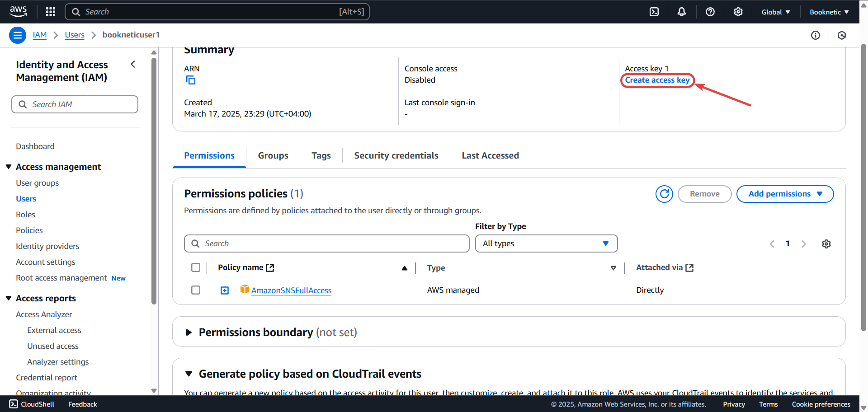868x412 pixels.
Task: Click the hexagon icon beside the info icon
Action: (x=842, y=35)
